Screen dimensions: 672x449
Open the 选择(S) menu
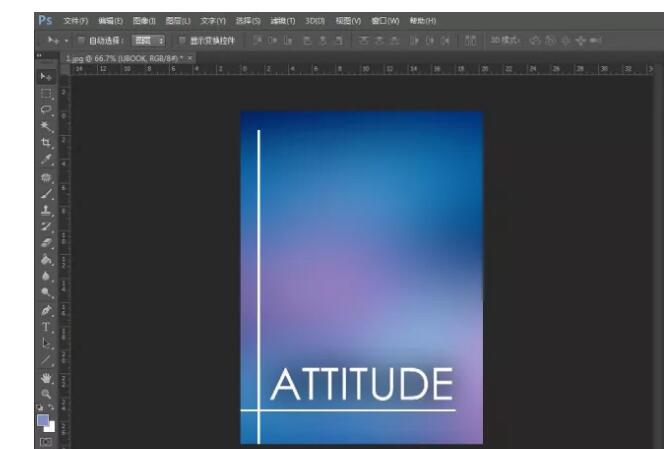tap(248, 21)
